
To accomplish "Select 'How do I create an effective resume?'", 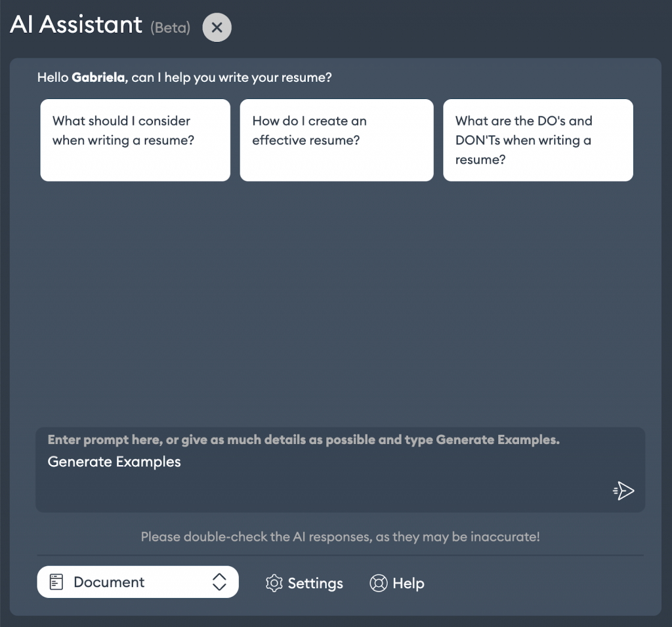I will 336,140.
